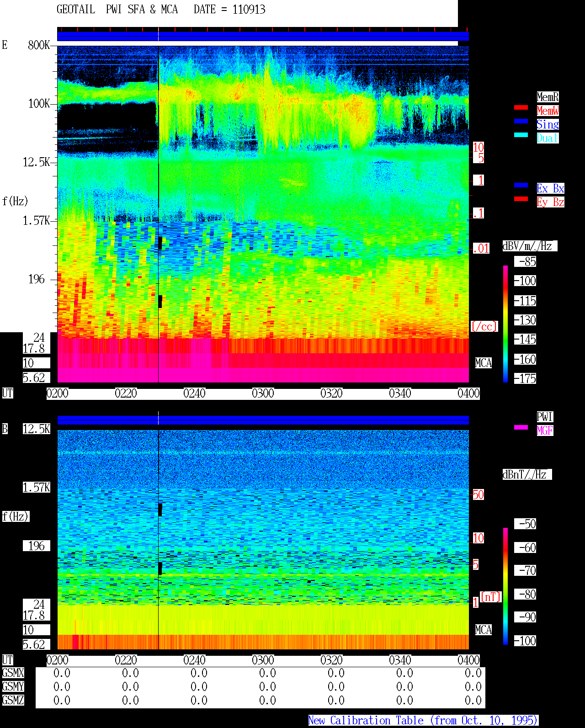585x728 pixels.
Task: Click the dBV/m/√Hz units label
Action: pos(530,246)
